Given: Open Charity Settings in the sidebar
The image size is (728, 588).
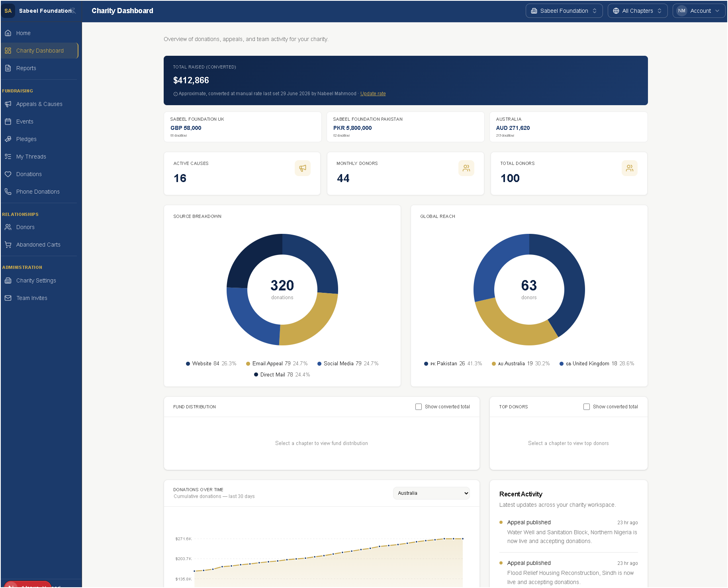Looking at the screenshot, I should coord(39,280).
